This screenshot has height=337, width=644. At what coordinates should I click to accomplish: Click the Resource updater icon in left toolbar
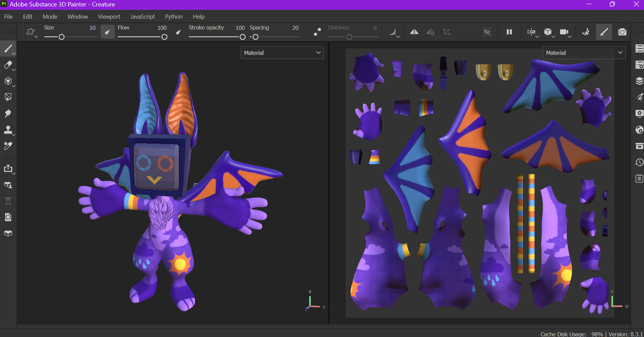coord(8,217)
